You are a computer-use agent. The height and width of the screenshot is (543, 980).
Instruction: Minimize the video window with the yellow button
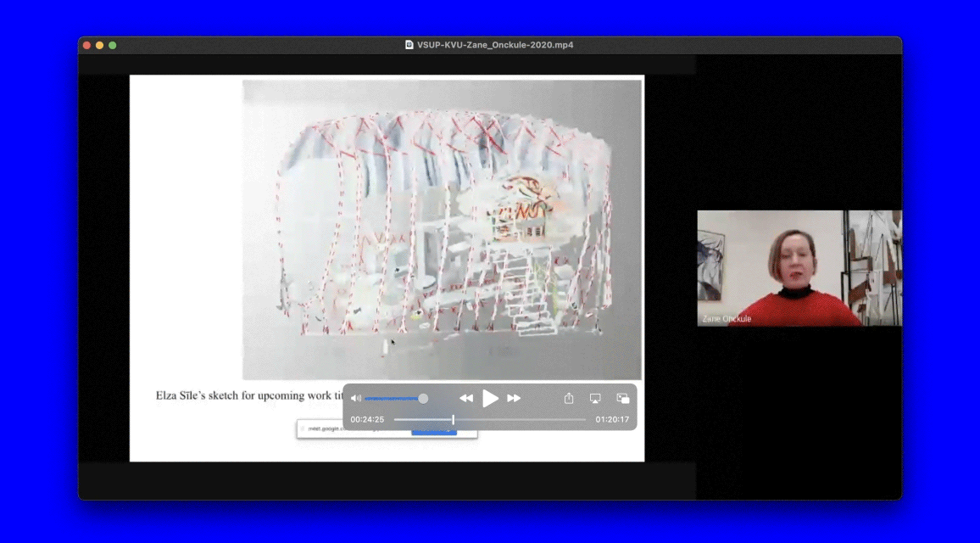(99, 45)
